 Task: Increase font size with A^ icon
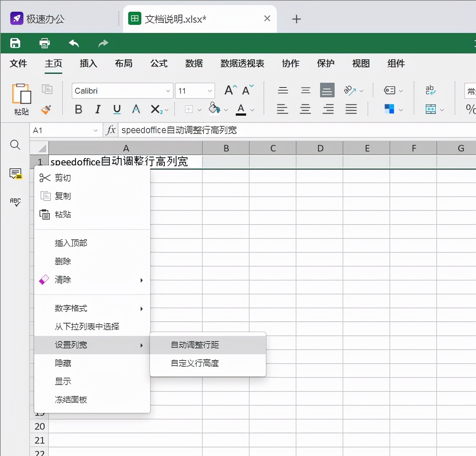231,90
